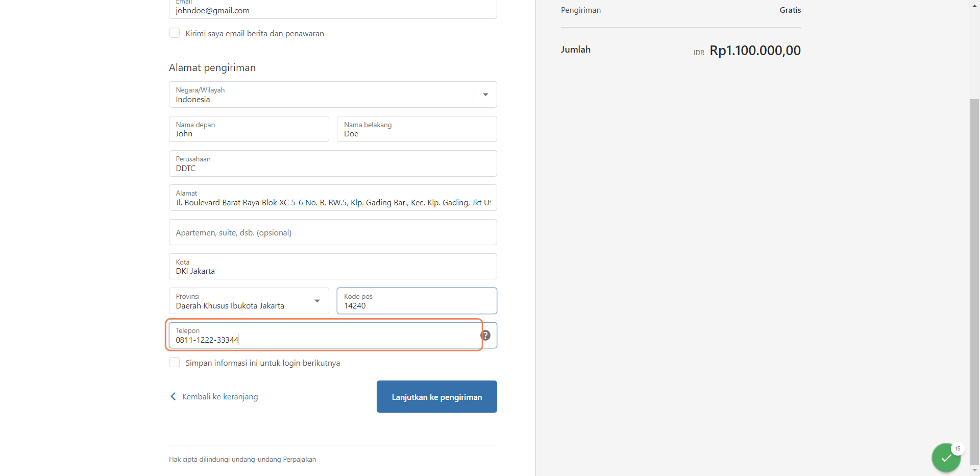Click the Alamat address field
This screenshot has height=476, width=980.
[x=333, y=198]
